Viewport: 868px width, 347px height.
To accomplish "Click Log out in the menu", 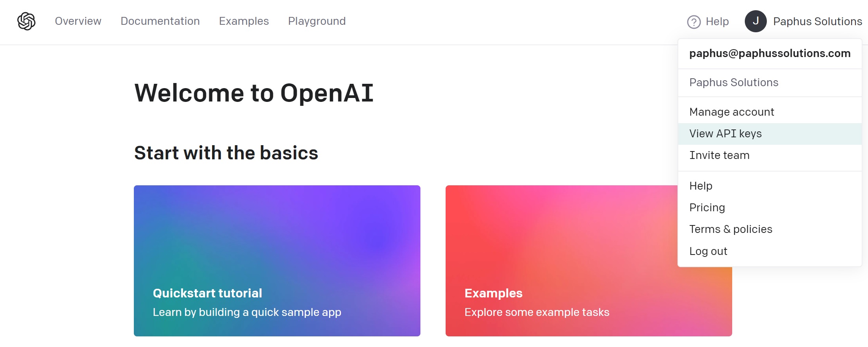I will tap(770, 251).
